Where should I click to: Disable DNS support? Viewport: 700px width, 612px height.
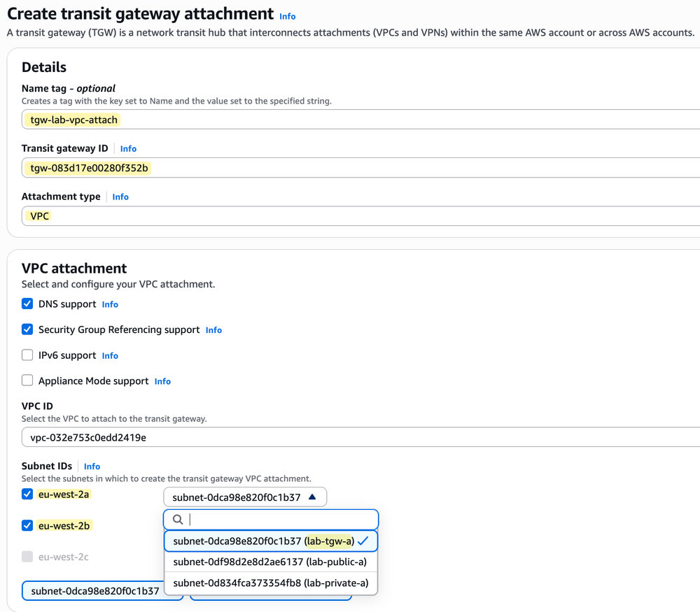click(27, 304)
